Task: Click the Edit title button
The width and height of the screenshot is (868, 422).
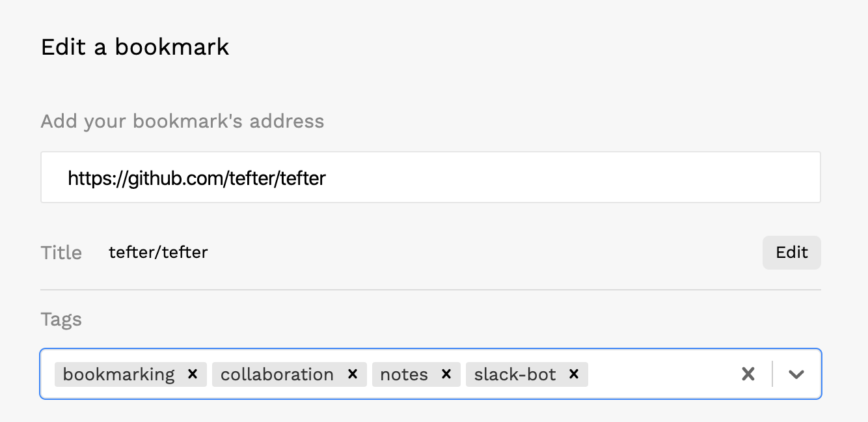Action: [x=792, y=253]
